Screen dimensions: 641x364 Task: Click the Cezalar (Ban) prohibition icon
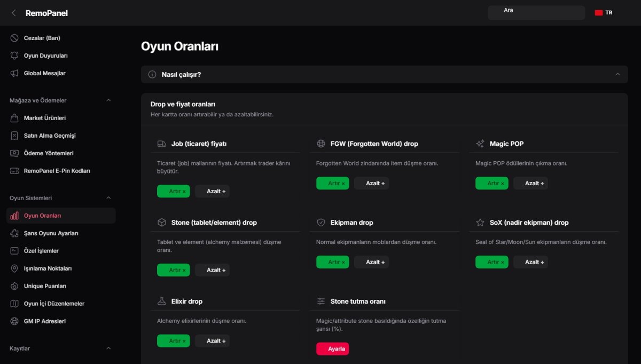pyautogui.click(x=14, y=38)
